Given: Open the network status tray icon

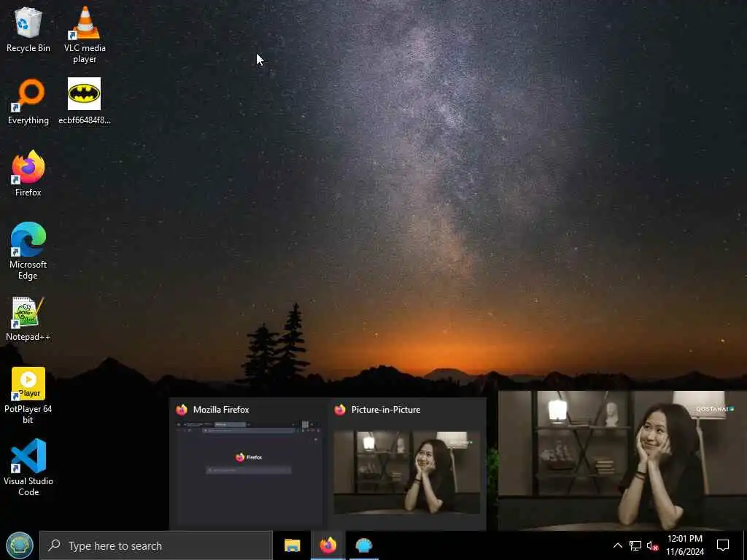Looking at the screenshot, I should (x=635, y=545).
